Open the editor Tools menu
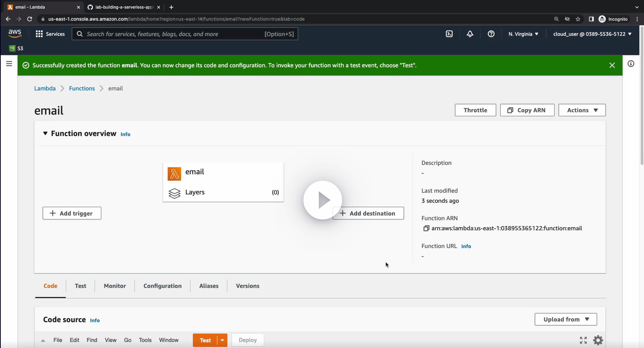 [145, 340]
